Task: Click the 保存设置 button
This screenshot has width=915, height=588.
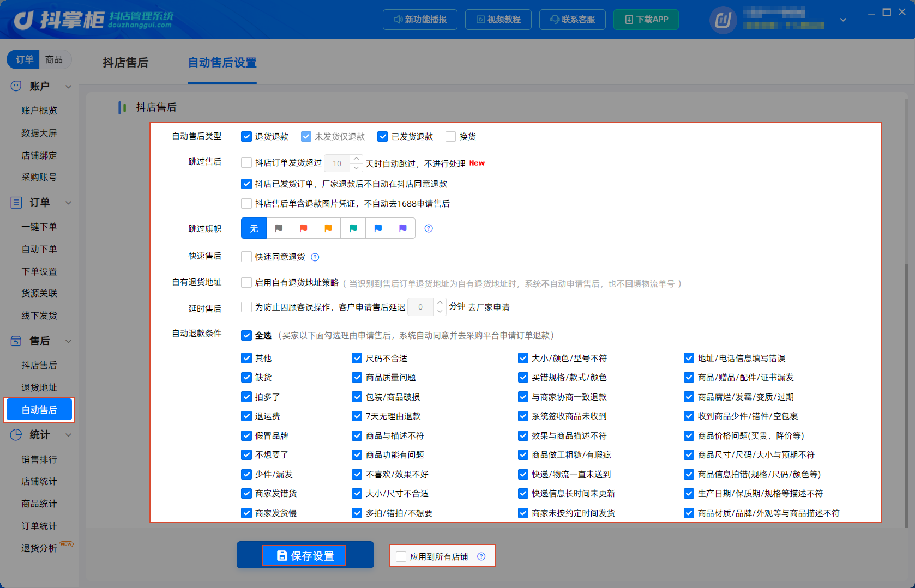Action: [305, 555]
